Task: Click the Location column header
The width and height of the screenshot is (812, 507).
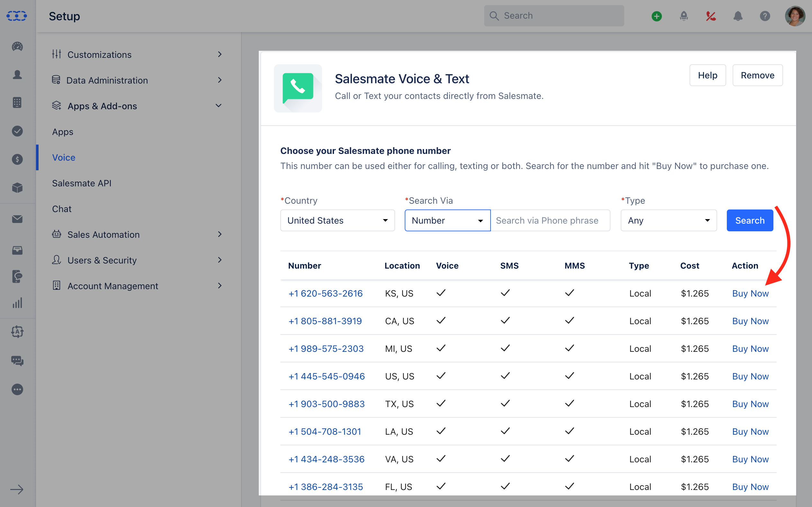Action: pyautogui.click(x=402, y=266)
